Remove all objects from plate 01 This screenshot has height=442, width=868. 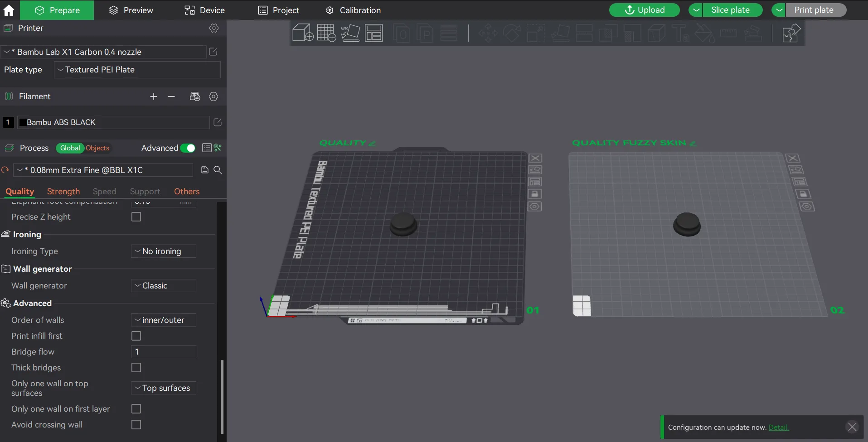pos(535,158)
